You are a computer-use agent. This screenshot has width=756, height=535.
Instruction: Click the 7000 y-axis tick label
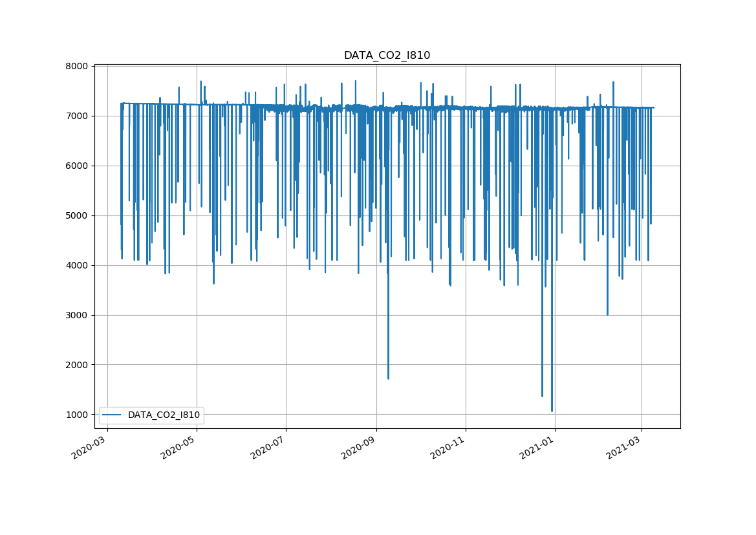(77, 116)
